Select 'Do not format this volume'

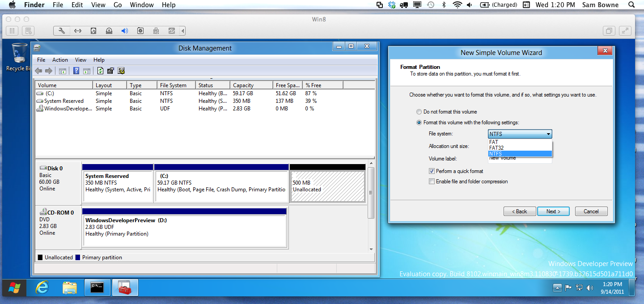(x=419, y=112)
